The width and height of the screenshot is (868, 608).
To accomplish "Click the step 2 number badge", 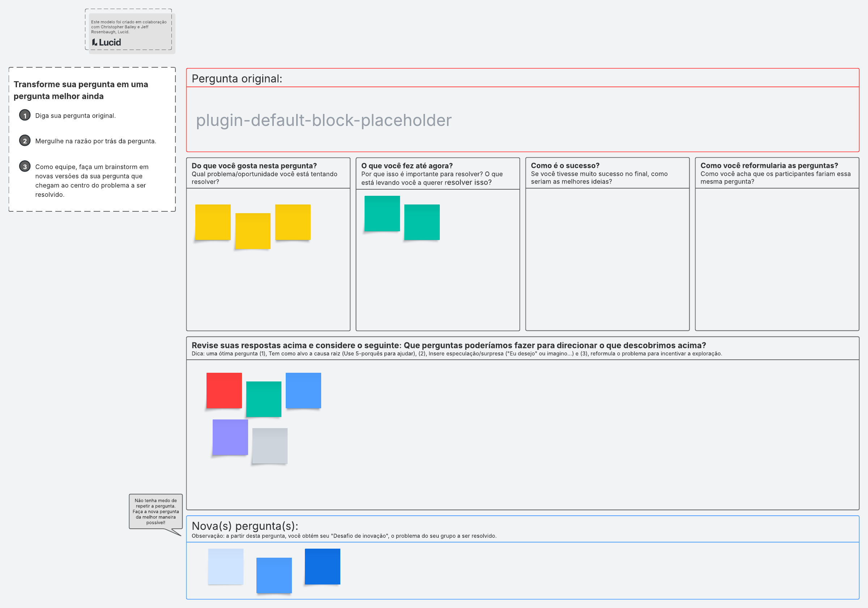I will tap(25, 141).
